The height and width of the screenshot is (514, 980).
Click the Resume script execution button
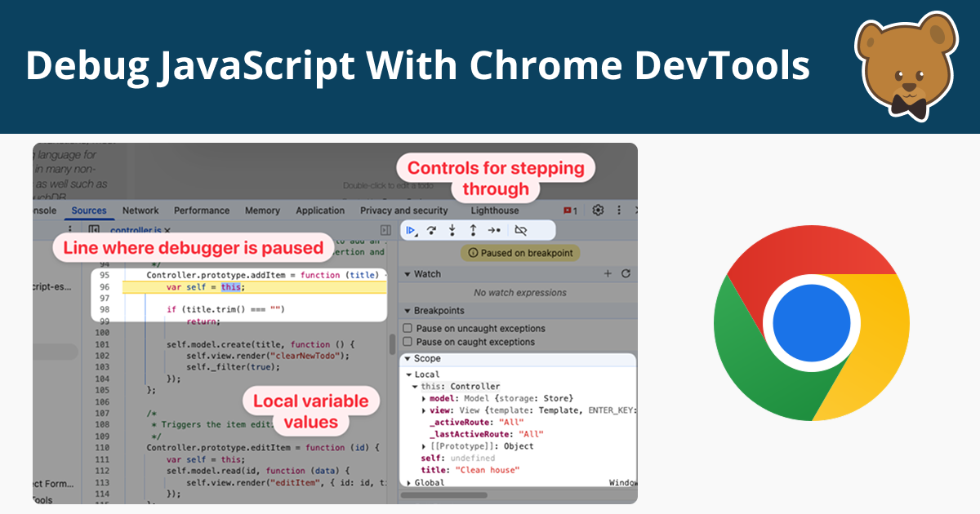(x=412, y=231)
